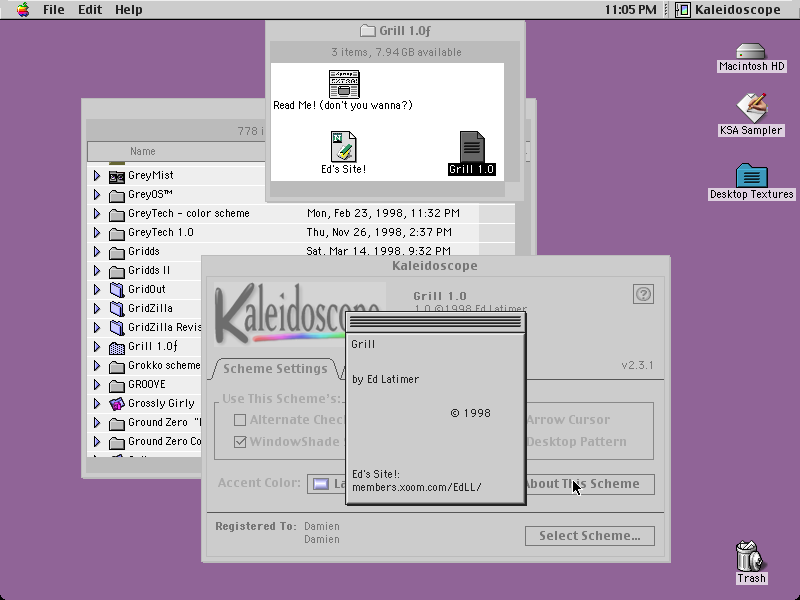Toggle the Alternate Check checkbox

pos(240,420)
